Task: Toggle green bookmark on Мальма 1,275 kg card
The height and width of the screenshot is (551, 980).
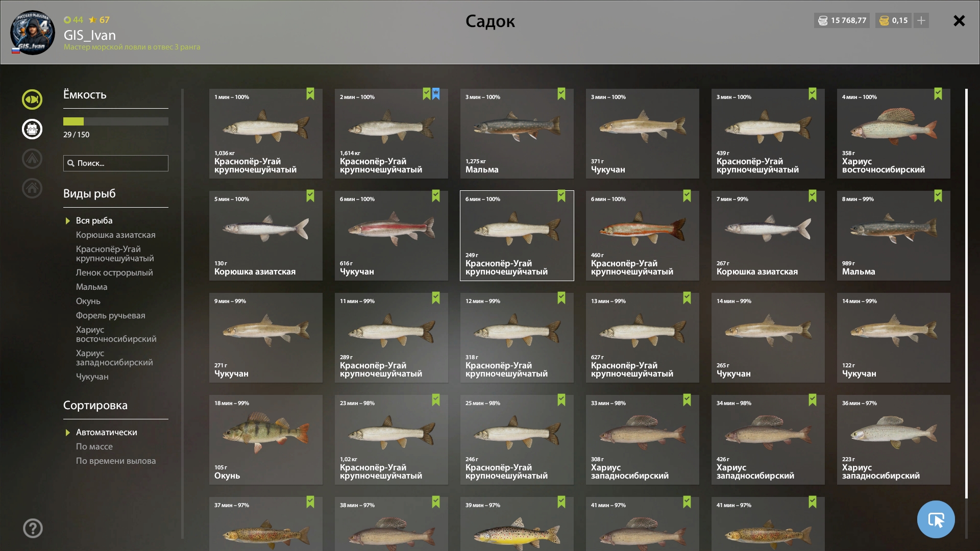Action: coord(561,94)
